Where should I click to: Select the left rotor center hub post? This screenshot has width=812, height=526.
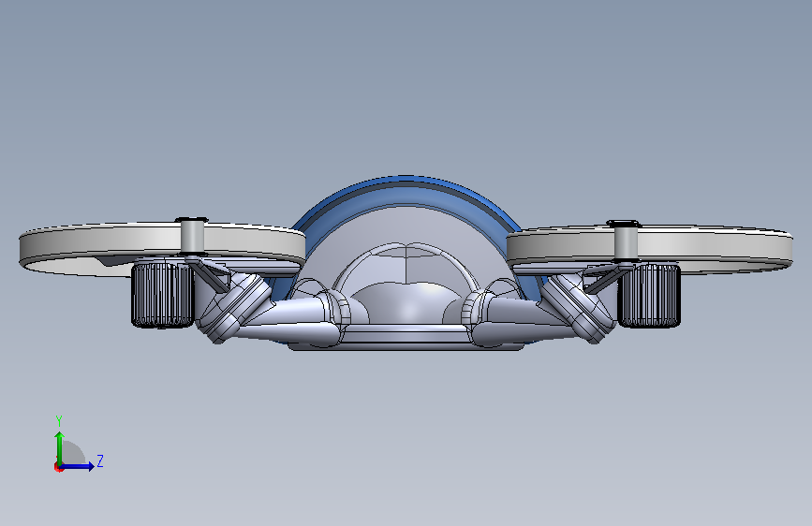click(x=192, y=237)
